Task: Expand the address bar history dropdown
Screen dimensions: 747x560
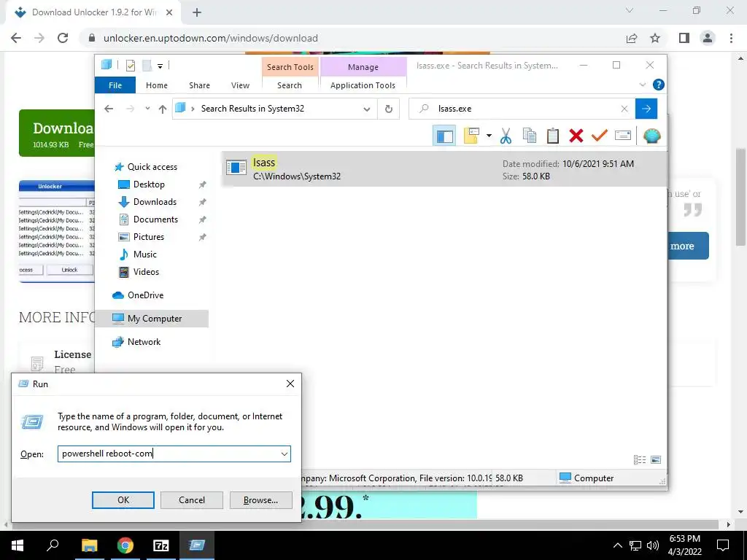Action: click(367, 109)
